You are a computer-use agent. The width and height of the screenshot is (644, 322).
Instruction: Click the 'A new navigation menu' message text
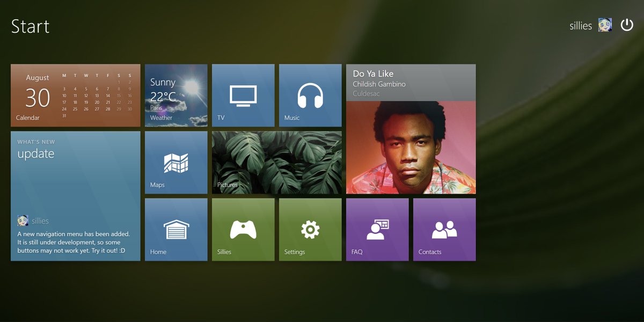click(74, 242)
